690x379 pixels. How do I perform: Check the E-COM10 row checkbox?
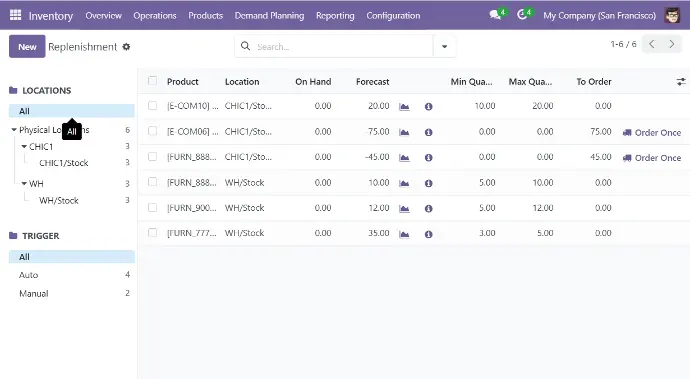[x=152, y=106]
